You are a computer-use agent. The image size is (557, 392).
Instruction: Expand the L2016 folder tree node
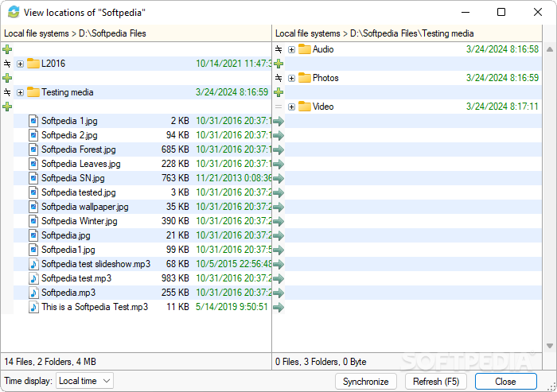click(20, 64)
